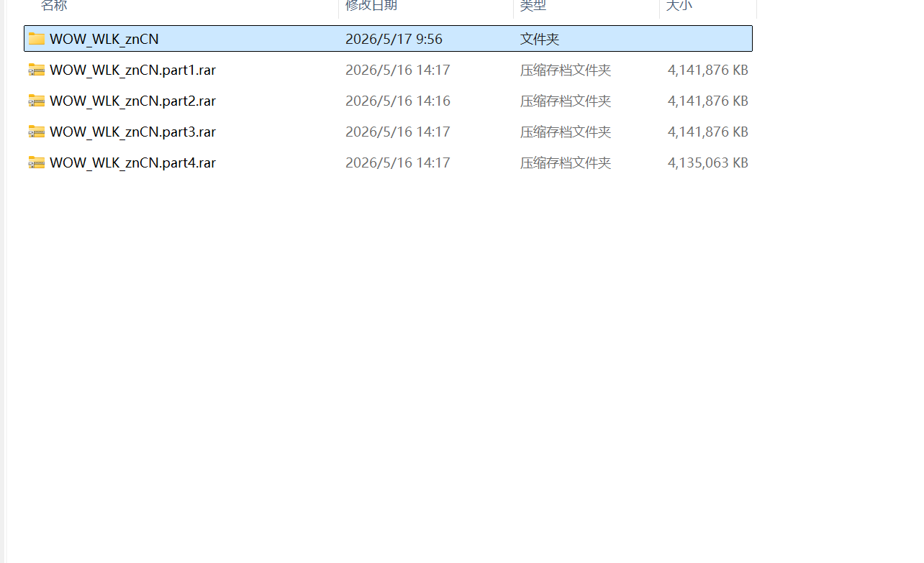This screenshot has height=563, width=924.
Task: Sort by the 修改日期 column header
Action: [x=371, y=6]
